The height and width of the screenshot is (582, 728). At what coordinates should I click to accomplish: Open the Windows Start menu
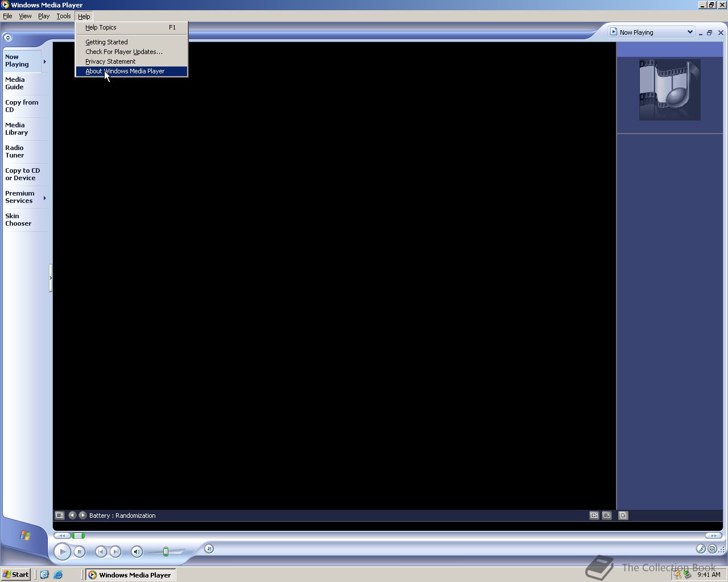tap(16, 575)
